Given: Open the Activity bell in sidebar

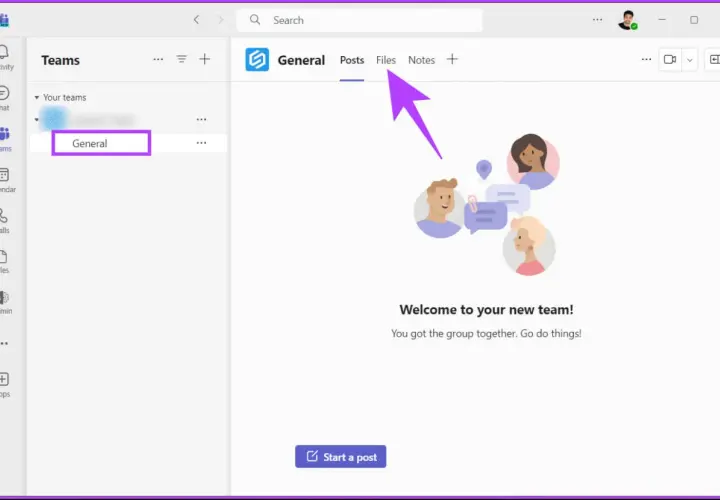Looking at the screenshot, I should click(5, 57).
